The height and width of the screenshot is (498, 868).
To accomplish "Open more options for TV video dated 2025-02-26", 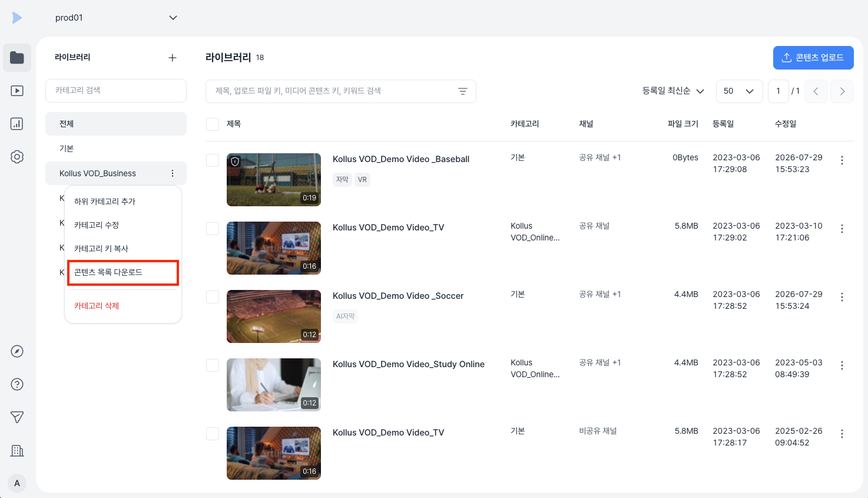I will 842,434.
